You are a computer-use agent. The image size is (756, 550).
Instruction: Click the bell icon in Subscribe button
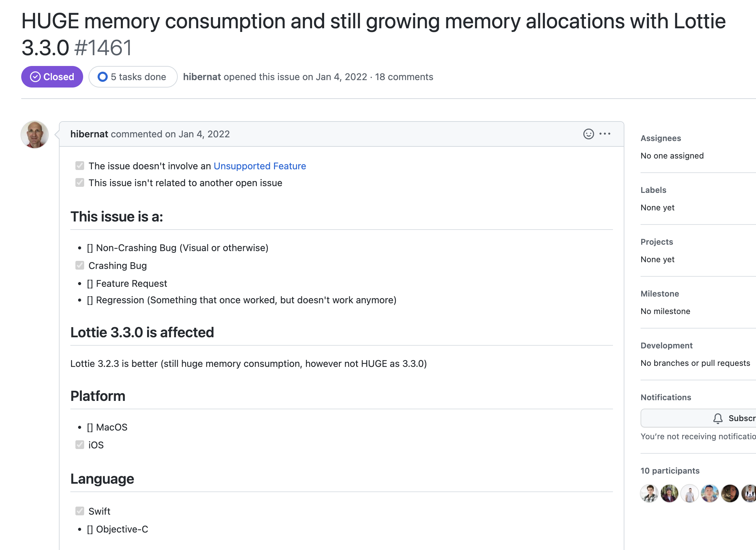(x=718, y=418)
